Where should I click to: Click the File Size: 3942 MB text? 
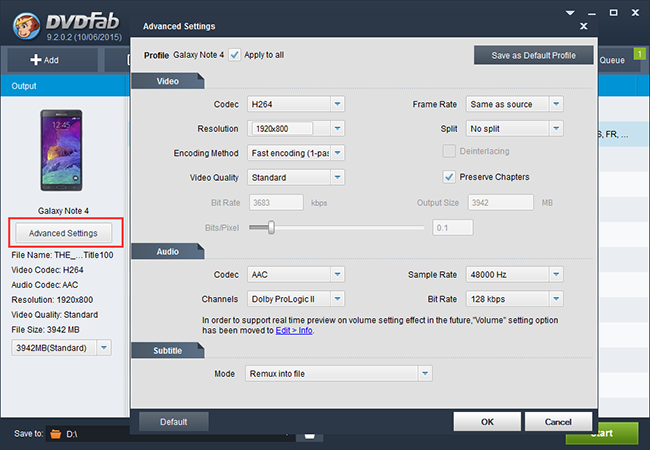(45, 329)
